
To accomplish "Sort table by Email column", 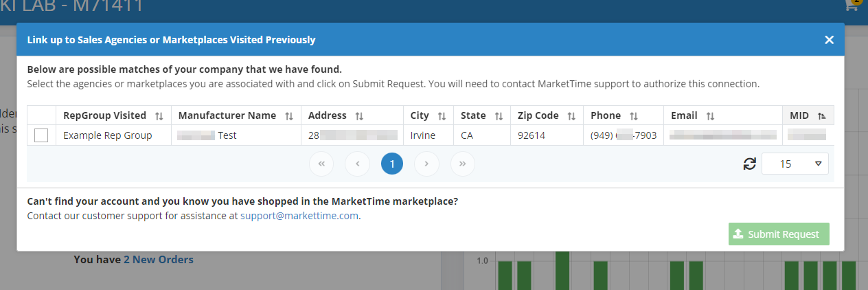I will (x=710, y=116).
